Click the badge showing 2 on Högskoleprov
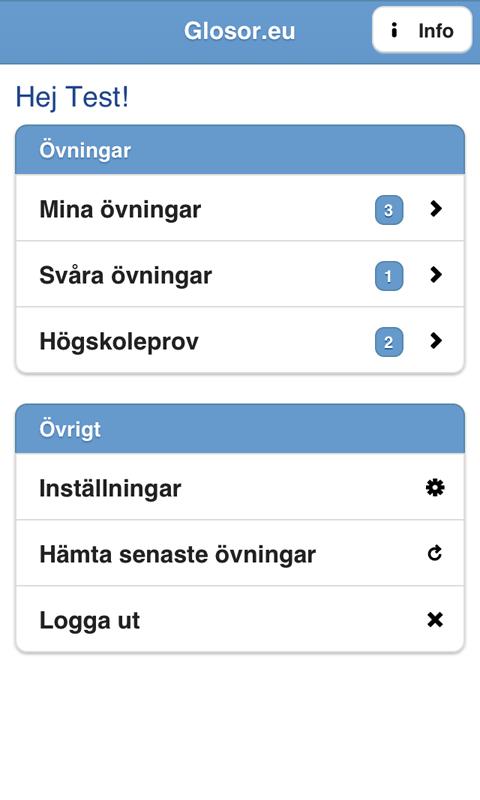 pyautogui.click(x=389, y=342)
